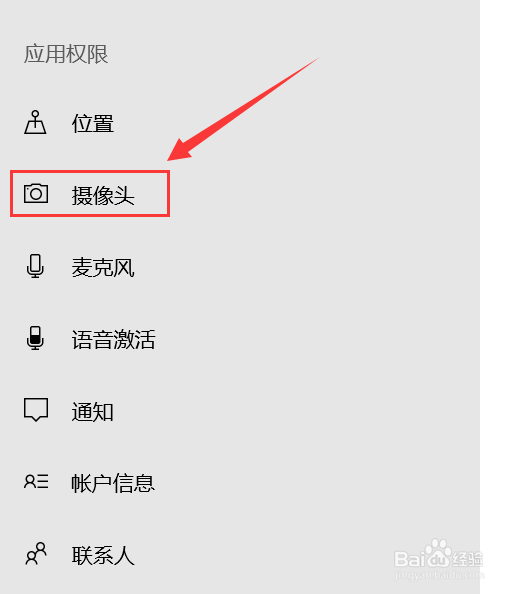
Task: Select the 摄像头 menu entry
Action: click(x=90, y=194)
